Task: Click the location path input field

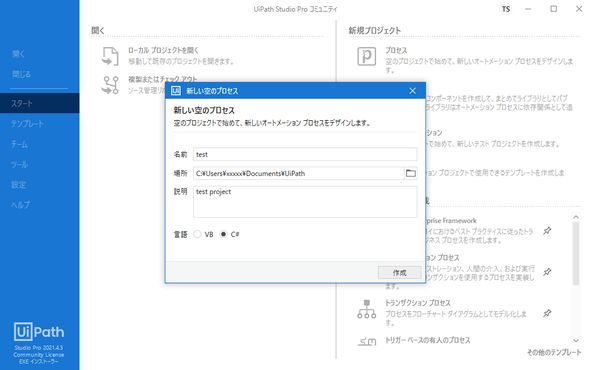Action: tap(299, 173)
